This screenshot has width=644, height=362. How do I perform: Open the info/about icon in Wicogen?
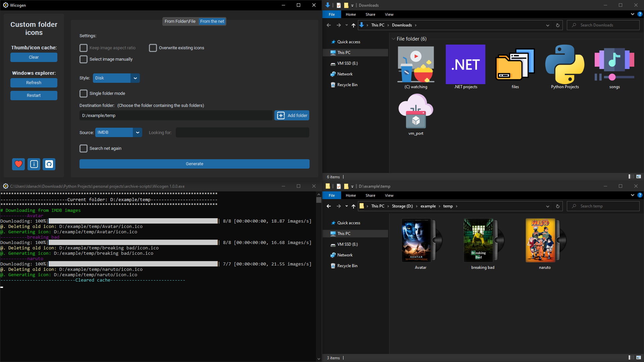tap(34, 164)
